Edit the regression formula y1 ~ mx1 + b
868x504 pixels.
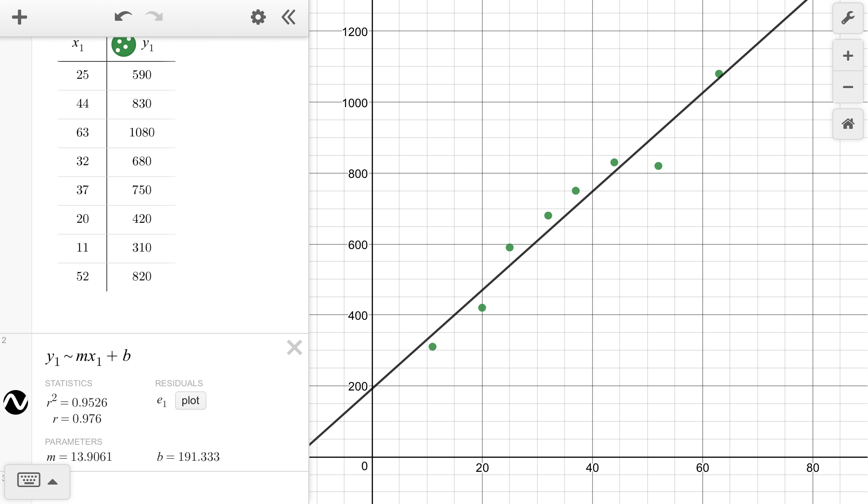[88, 357]
